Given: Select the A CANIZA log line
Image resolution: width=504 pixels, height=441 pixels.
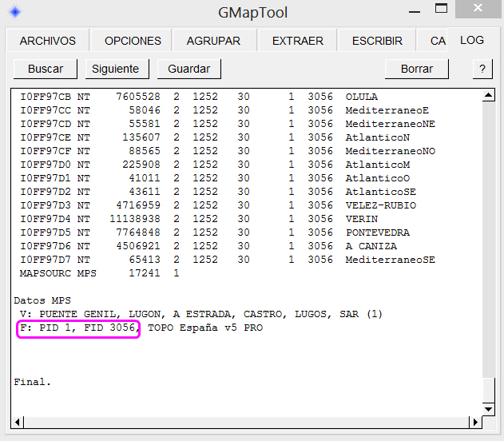Looking at the screenshot, I should click(x=208, y=246).
